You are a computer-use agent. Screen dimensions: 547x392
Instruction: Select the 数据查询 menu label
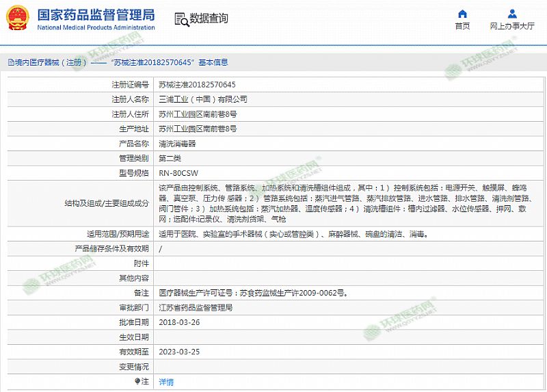tap(209, 18)
